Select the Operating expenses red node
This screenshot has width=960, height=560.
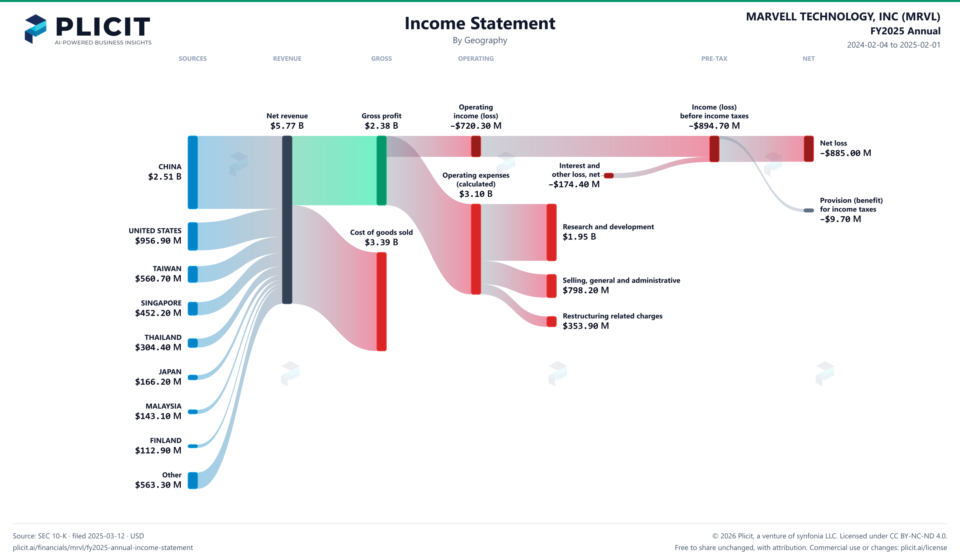(x=476, y=249)
